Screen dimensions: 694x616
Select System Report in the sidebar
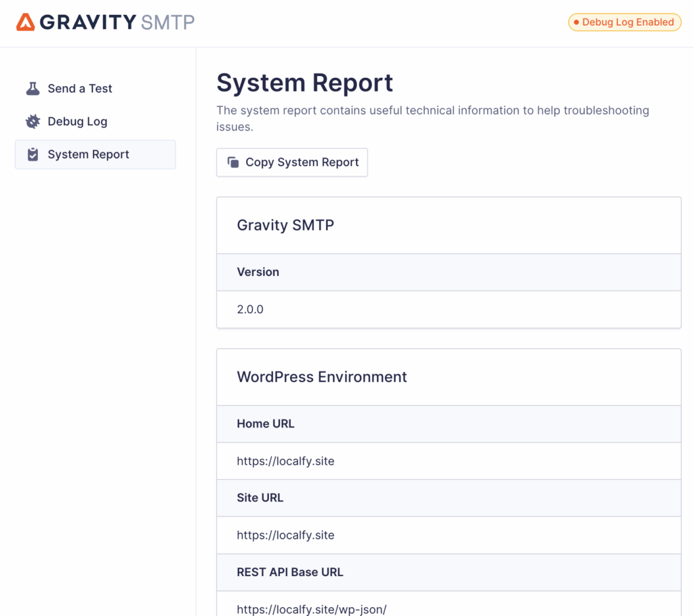coord(87,154)
